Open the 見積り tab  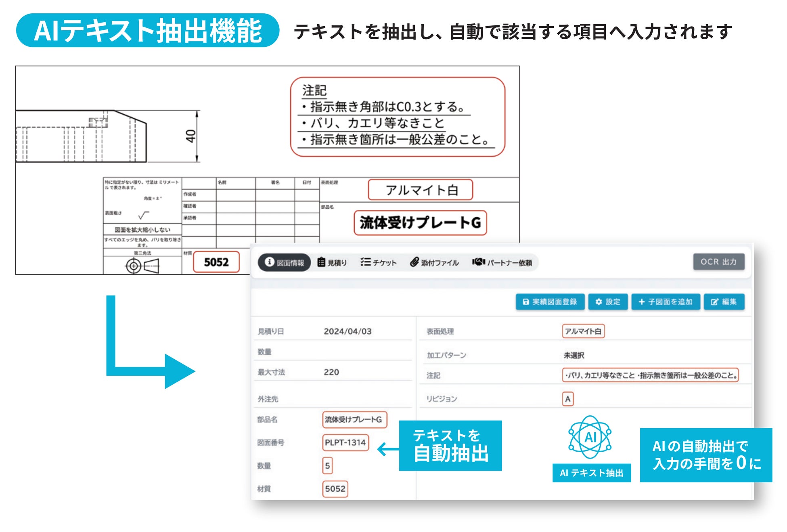(x=332, y=263)
